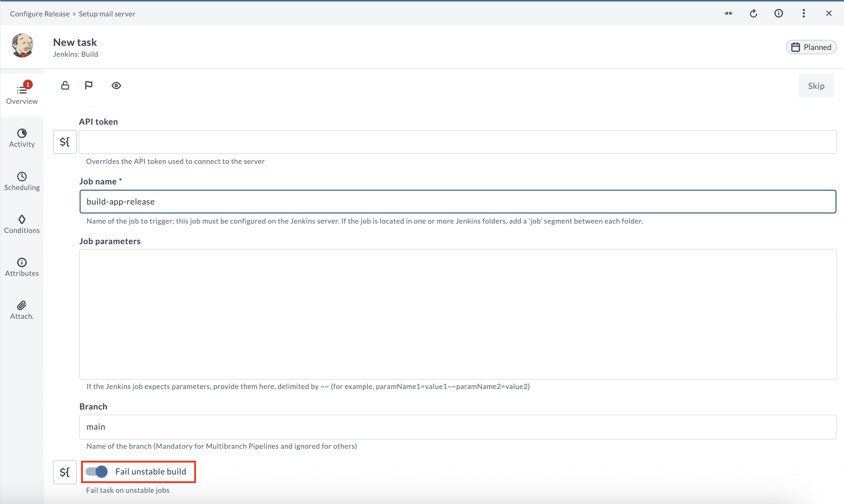Open the three-dot more options menu
Screen dimensions: 844x504
804,13
